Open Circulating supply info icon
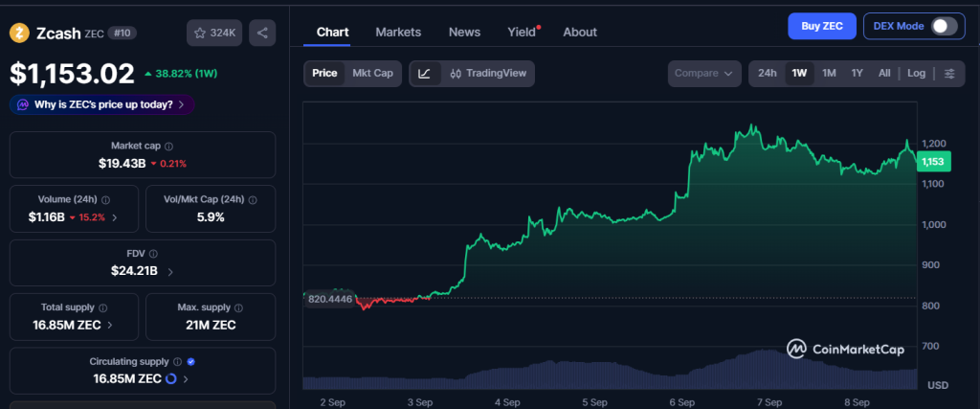The height and width of the screenshot is (409, 980). coord(177,361)
